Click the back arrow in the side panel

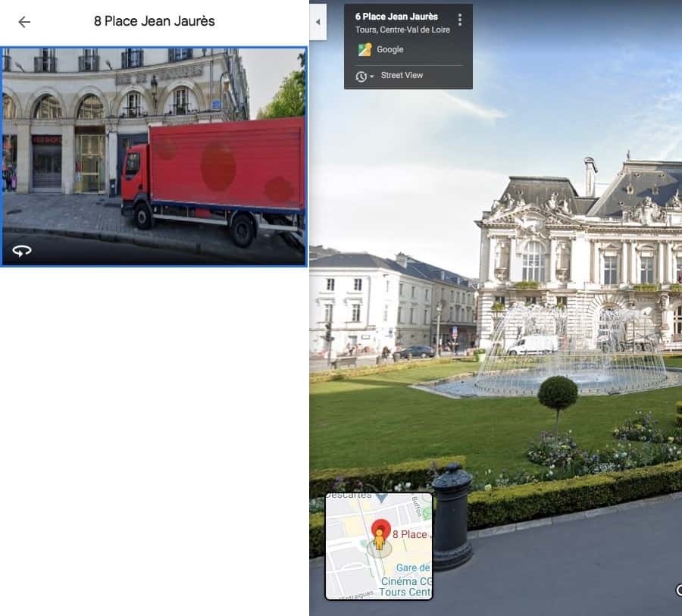(24, 22)
